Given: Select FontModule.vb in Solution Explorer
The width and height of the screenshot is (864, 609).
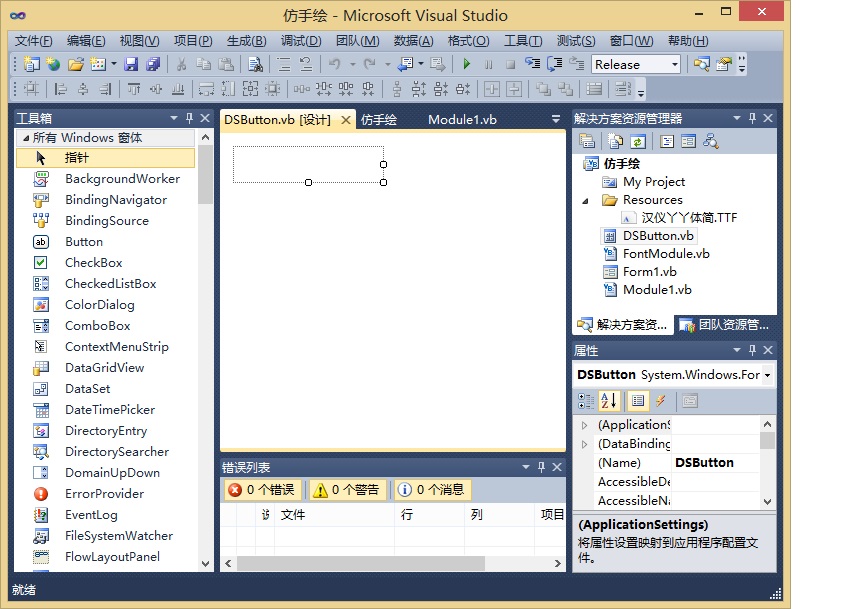Looking at the screenshot, I should click(666, 254).
